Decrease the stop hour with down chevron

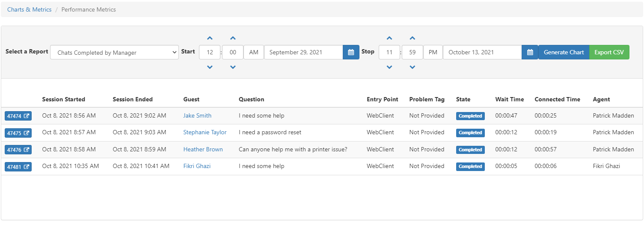pos(389,67)
